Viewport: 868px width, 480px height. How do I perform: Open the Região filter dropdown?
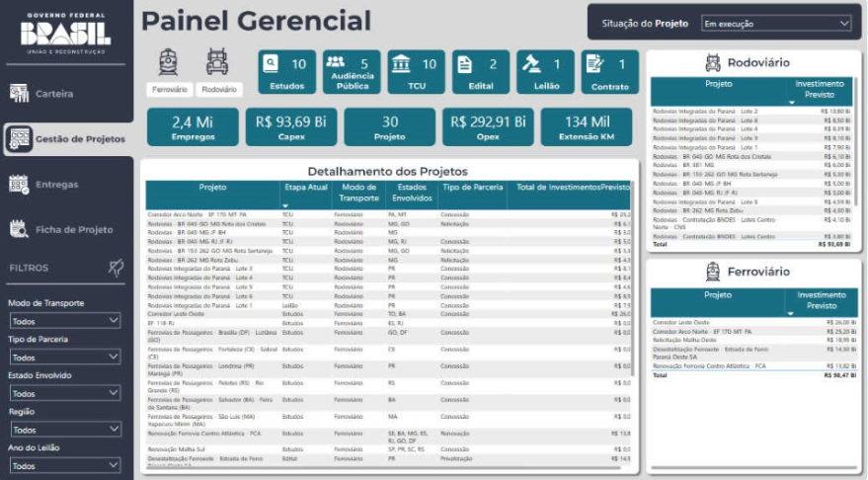point(65,429)
